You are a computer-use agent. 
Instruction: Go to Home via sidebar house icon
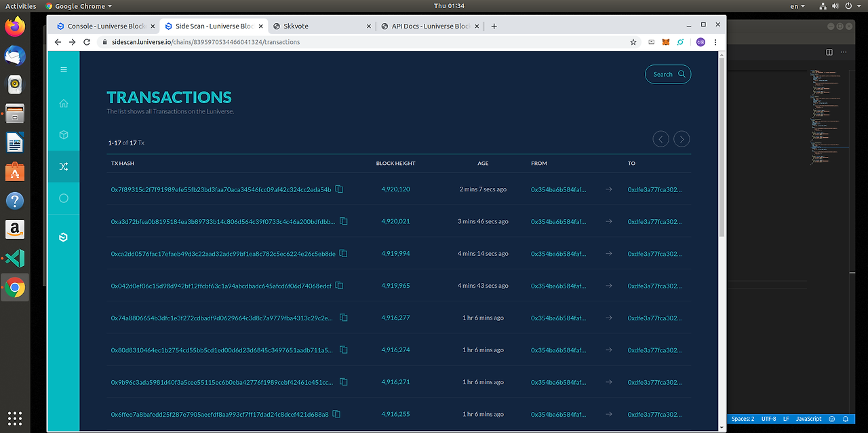(x=64, y=103)
